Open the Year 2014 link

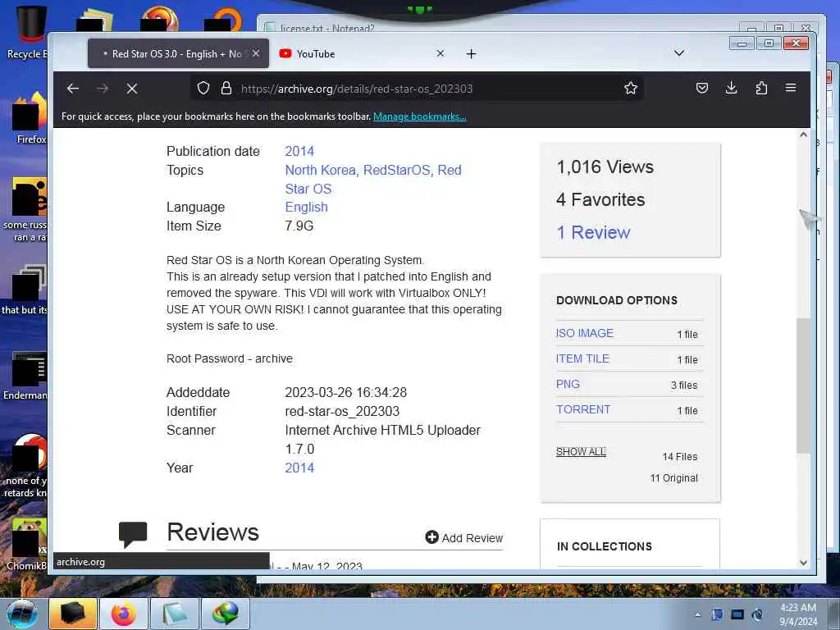click(x=299, y=468)
